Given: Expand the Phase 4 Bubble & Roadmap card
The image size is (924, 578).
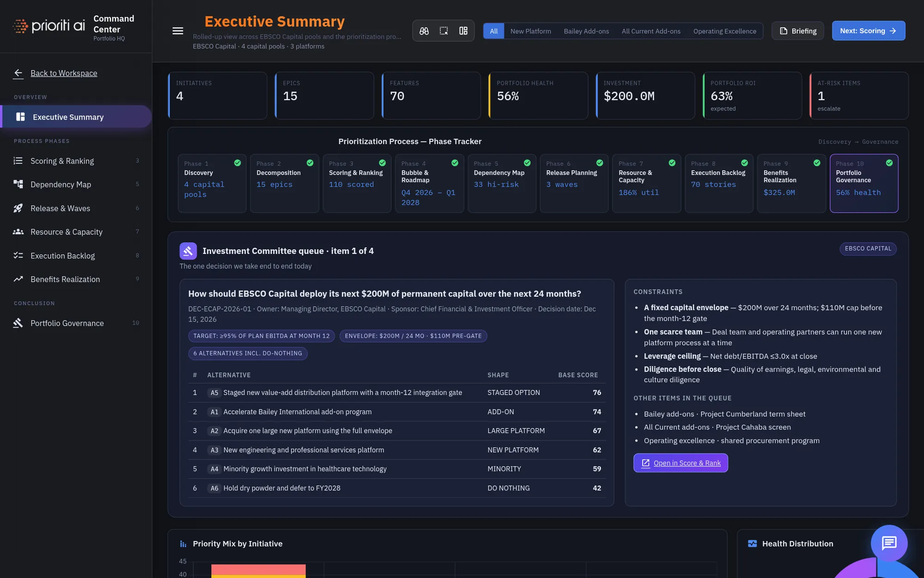Looking at the screenshot, I should coord(429,183).
